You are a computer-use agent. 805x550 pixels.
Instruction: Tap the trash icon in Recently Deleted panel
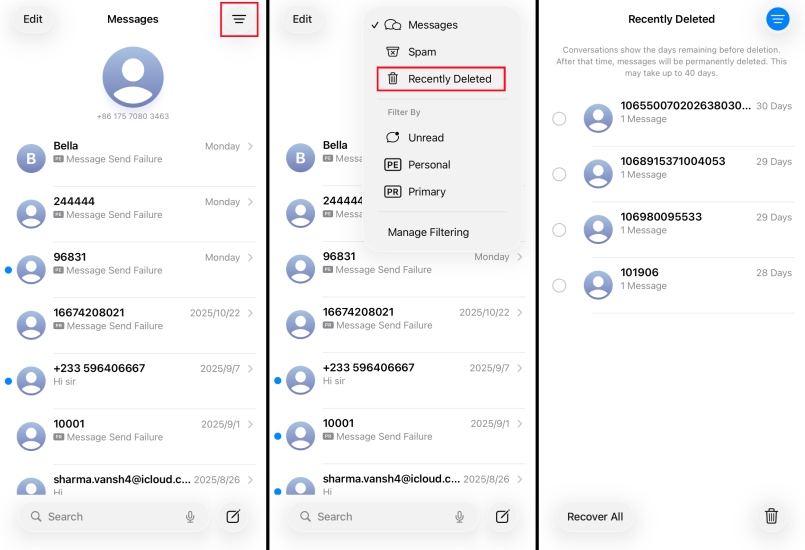point(771,516)
